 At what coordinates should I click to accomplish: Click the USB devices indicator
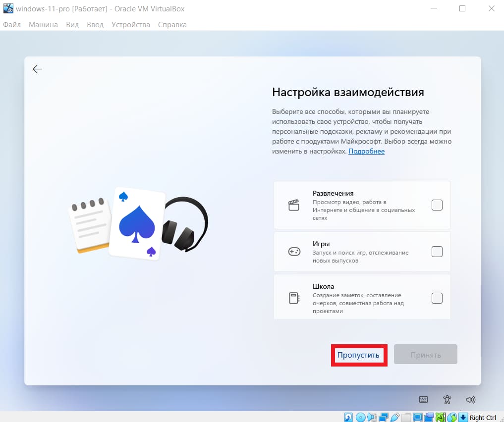(x=395, y=417)
